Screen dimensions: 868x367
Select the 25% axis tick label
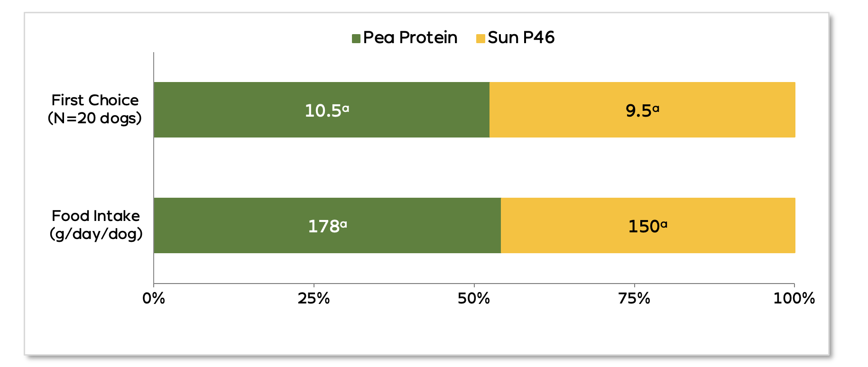(x=314, y=298)
